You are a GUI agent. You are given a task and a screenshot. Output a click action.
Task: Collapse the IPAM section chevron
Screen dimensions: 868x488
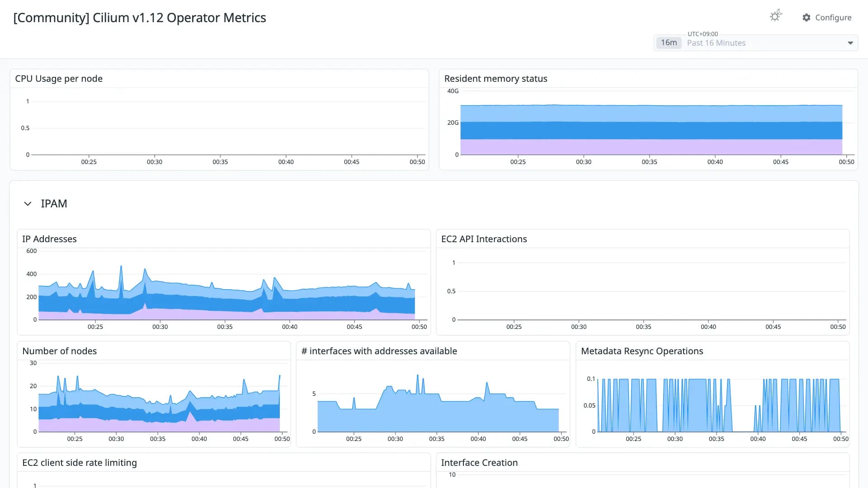pos(28,204)
